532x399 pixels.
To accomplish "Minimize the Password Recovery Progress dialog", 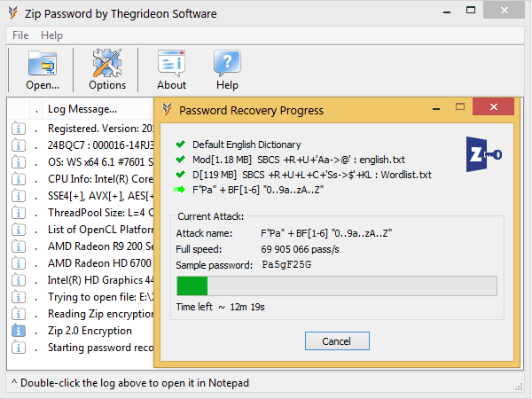I will click(x=436, y=109).
